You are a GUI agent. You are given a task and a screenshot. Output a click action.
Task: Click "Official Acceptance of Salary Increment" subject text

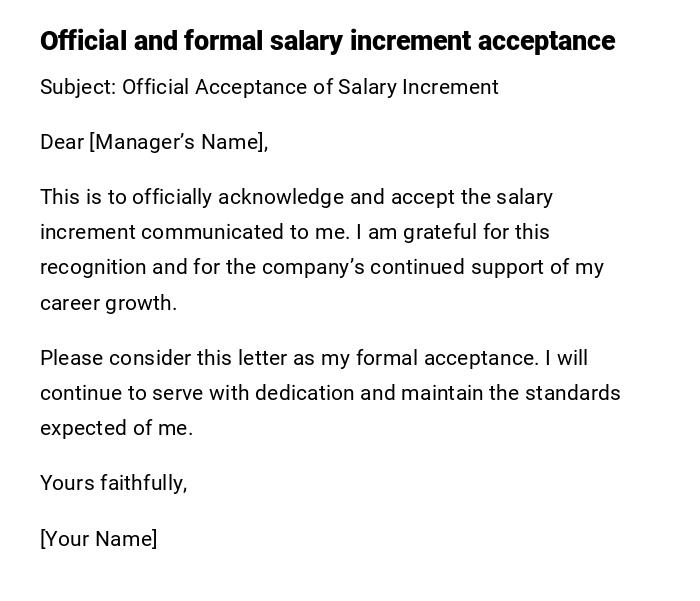coord(310,87)
